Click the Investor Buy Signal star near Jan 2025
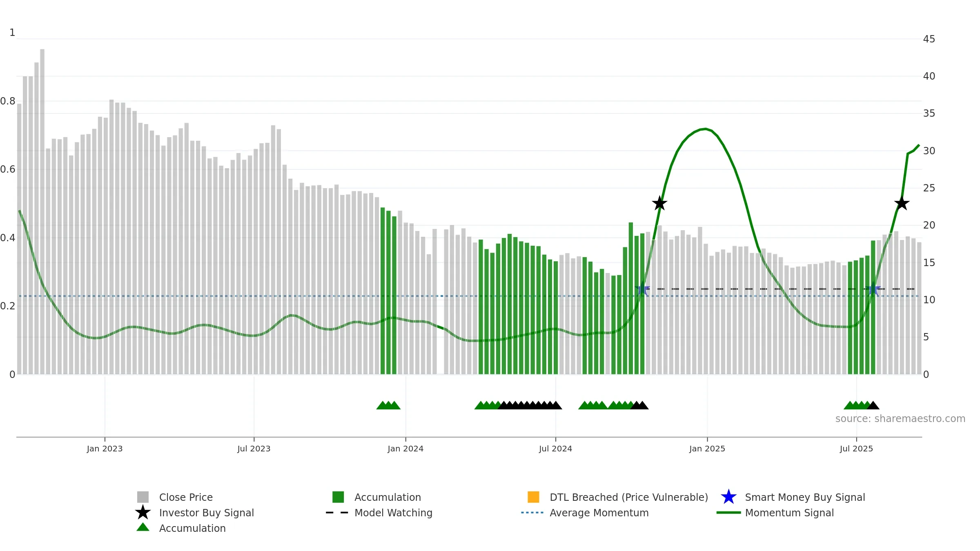 click(x=659, y=203)
